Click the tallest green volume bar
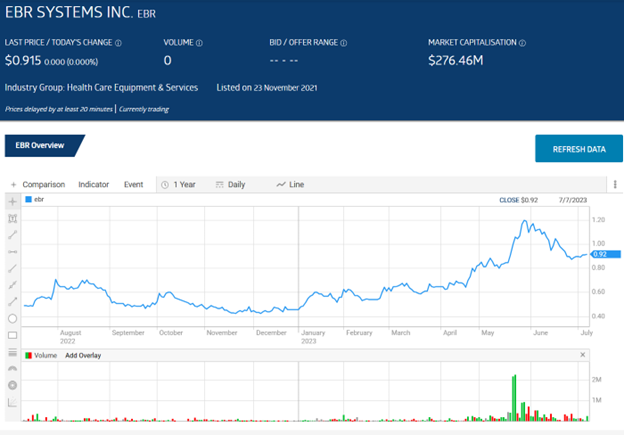This screenshot has height=435, width=624. click(515, 398)
